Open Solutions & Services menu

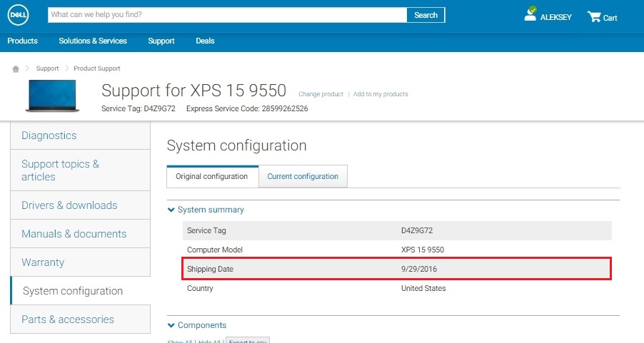93,41
